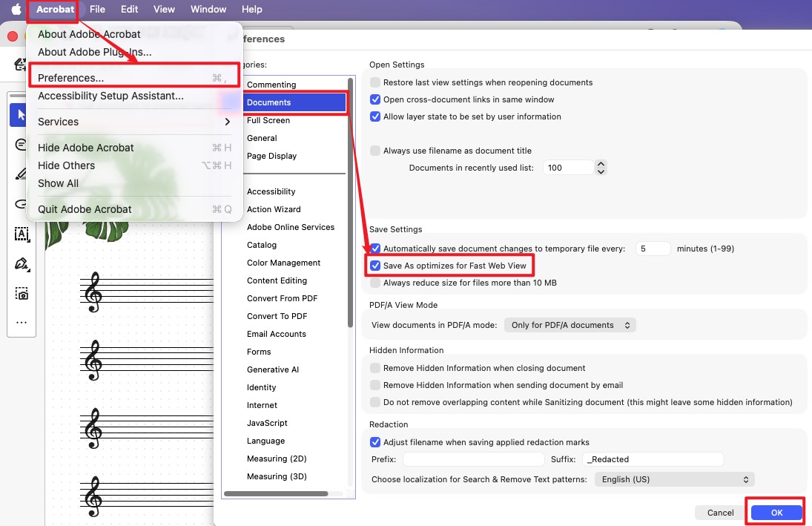Image resolution: width=812 pixels, height=526 pixels.
Task: Enable Always use filename as document title
Action: [375, 151]
